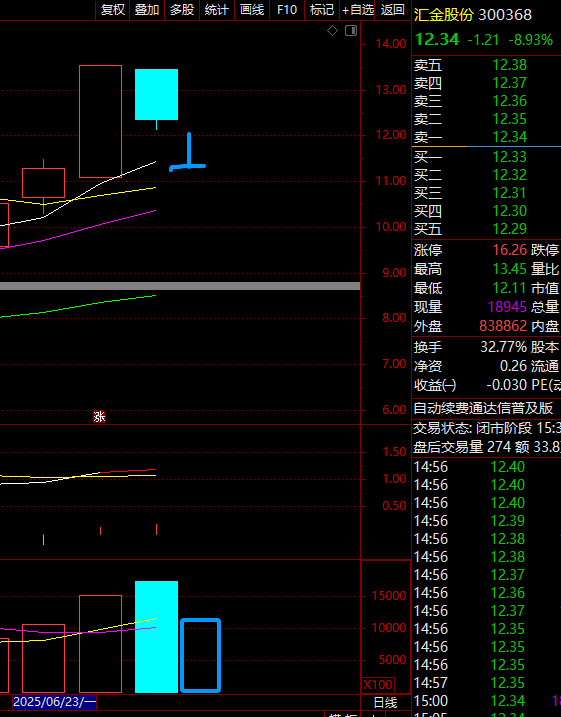The width and height of the screenshot is (561, 717).
Task: Click the blue drawn rectangle in volume panel
Action: [201, 655]
